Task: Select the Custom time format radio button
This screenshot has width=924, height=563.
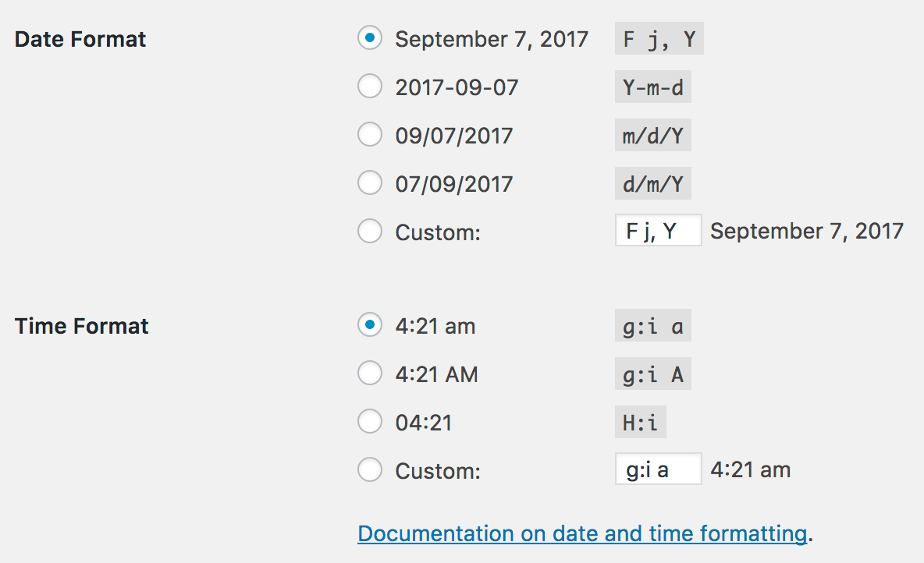Action: pos(370,470)
